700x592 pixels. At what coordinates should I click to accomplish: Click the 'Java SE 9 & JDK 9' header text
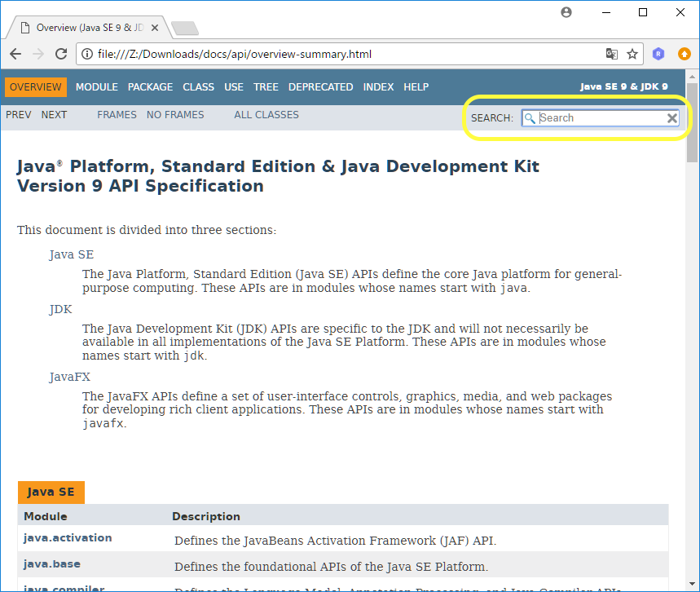tap(623, 86)
